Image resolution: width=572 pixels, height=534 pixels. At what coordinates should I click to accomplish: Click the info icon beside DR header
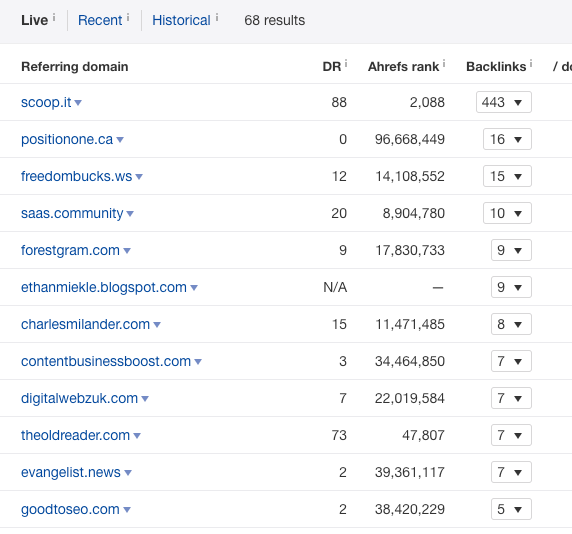point(346,64)
